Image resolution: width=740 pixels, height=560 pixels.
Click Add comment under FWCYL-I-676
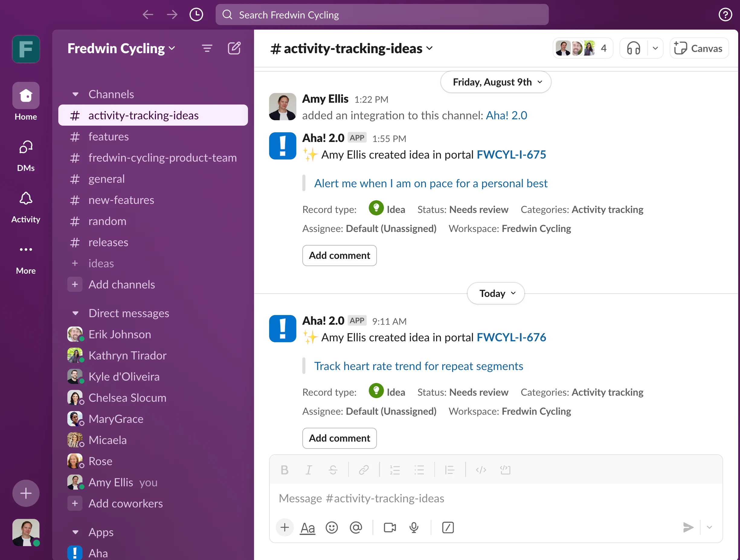click(339, 438)
